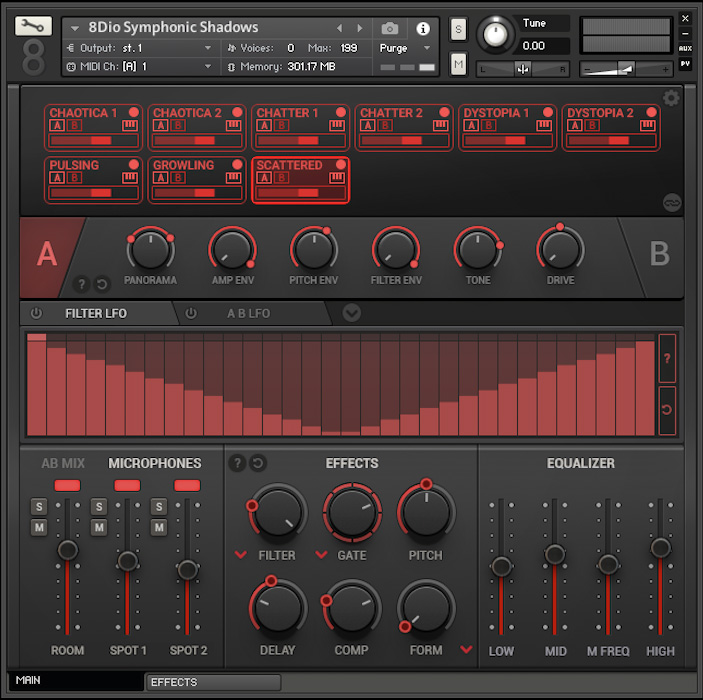Click the DELAY effect knob
Screen dimensions: 703x700
(278, 609)
